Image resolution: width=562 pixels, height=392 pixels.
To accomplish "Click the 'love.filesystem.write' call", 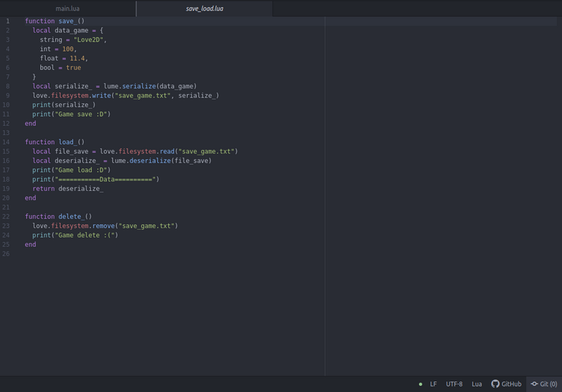I will (x=71, y=96).
